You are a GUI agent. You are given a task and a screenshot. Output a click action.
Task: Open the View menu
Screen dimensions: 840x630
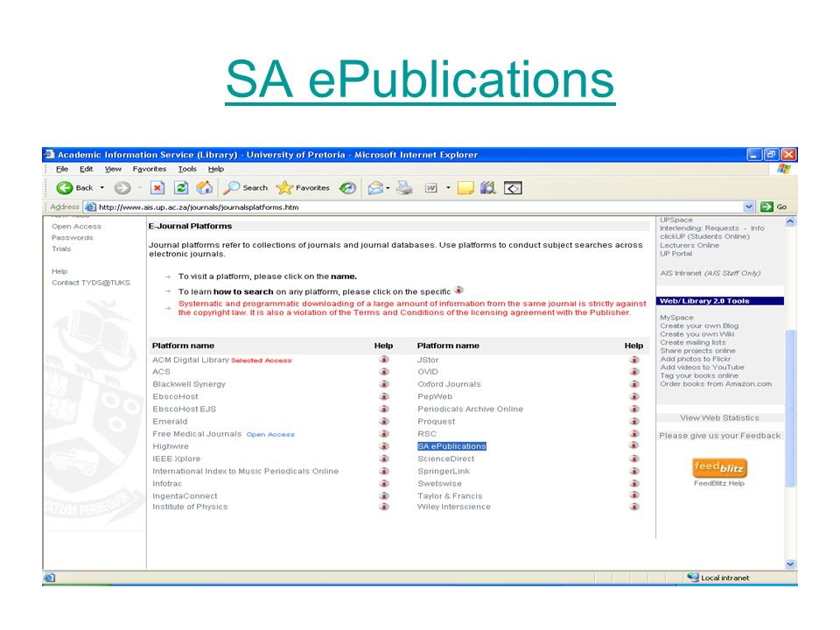coord(113,169)
